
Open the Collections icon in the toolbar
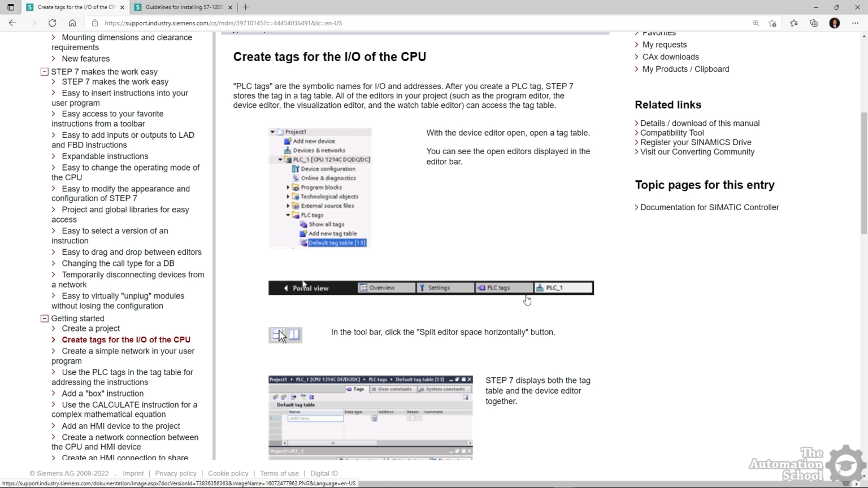[814, 23]
